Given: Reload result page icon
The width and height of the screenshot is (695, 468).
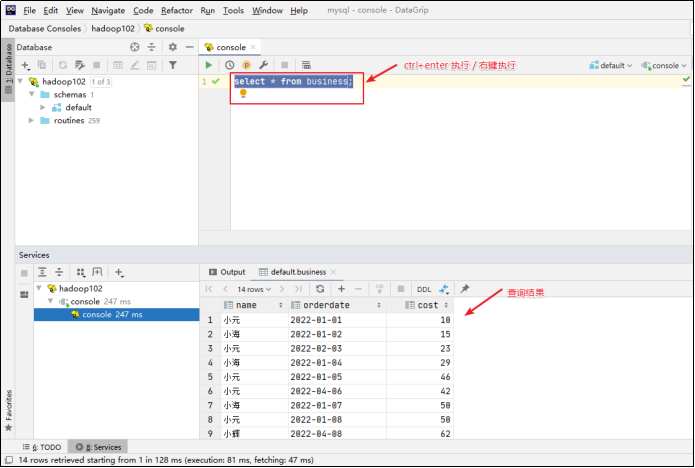Looking at the screenshot, I should point(320,289).
